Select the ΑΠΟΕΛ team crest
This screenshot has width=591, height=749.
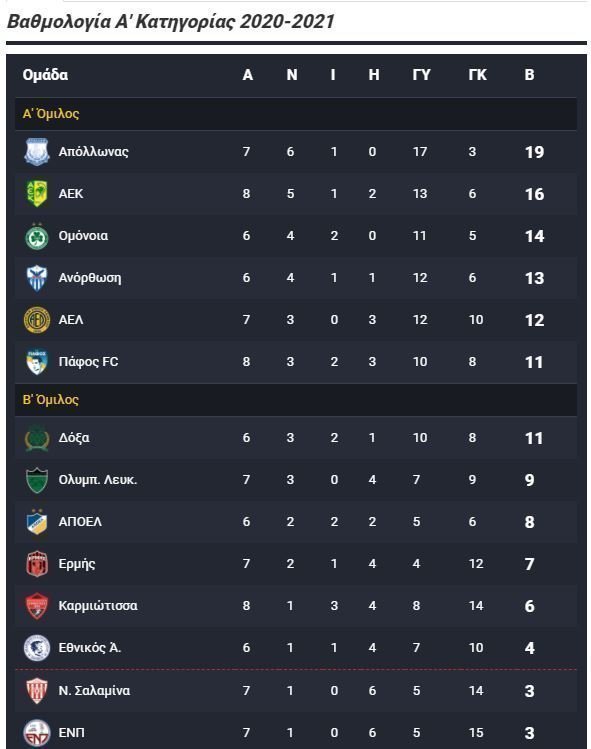tap(37, 522)
